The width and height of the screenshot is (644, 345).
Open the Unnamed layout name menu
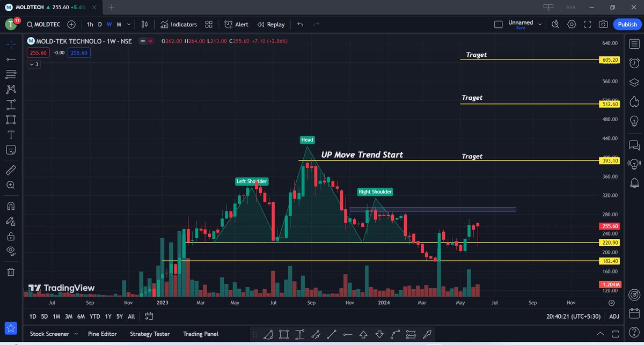[525, 25]
